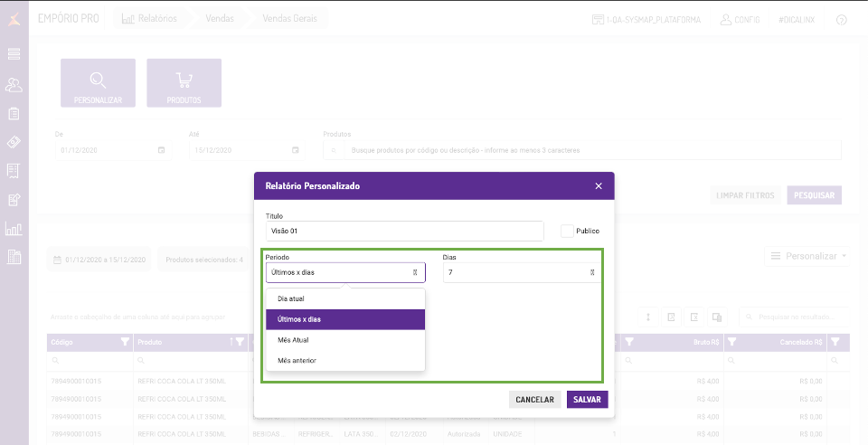Viewport: 868px width, 445px height.
Task: Click the ticket tag sidebar icon
Action: coord(14,142)
